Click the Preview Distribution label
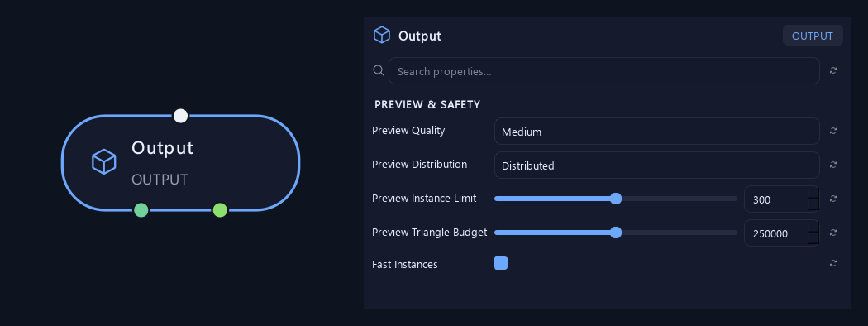This screenshot has height=326, width=868. [420, 164]
